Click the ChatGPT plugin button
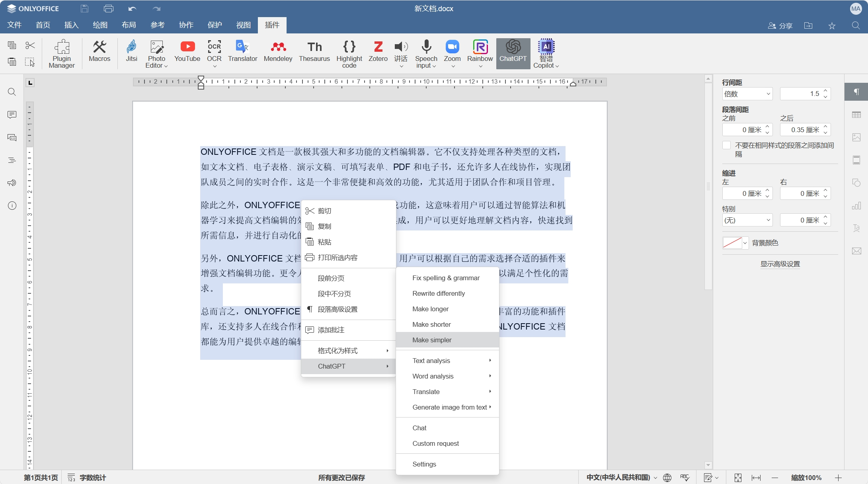 (x=513, y=54)
